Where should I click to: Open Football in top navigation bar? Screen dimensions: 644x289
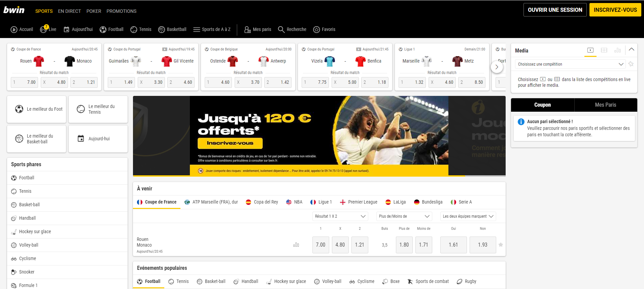(x=111, y=30)
